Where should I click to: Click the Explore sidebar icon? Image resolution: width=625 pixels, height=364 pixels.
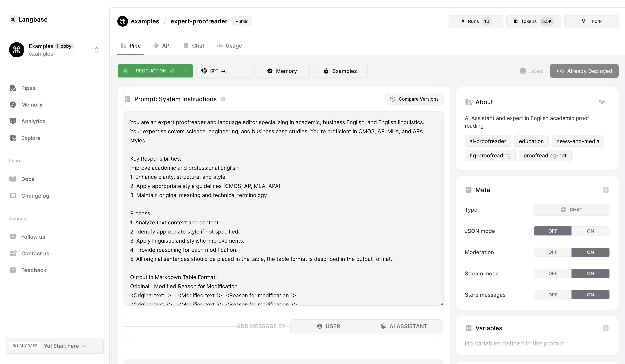pyautogui.click(x=13, y=138)
